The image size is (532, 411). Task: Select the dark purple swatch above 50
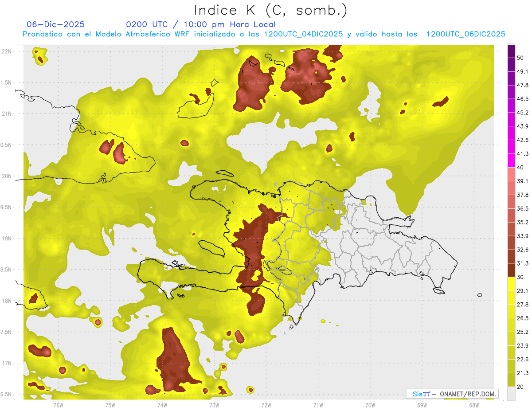(511, 51)
